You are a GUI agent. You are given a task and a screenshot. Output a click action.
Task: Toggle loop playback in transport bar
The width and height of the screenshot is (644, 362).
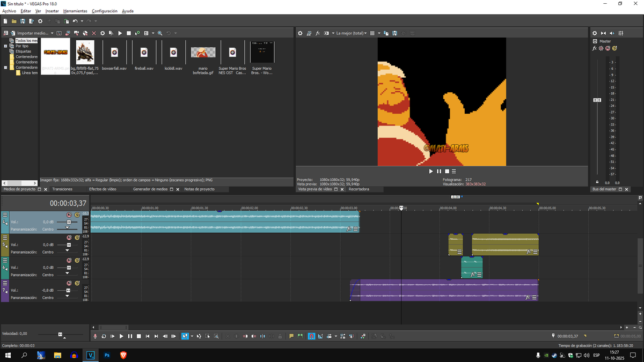[104, 336]
